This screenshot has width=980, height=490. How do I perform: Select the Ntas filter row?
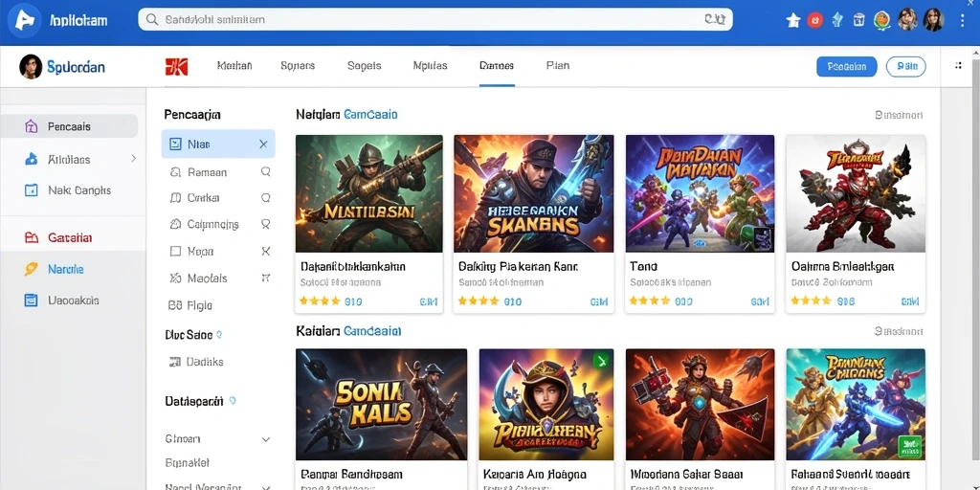point(218,144)
